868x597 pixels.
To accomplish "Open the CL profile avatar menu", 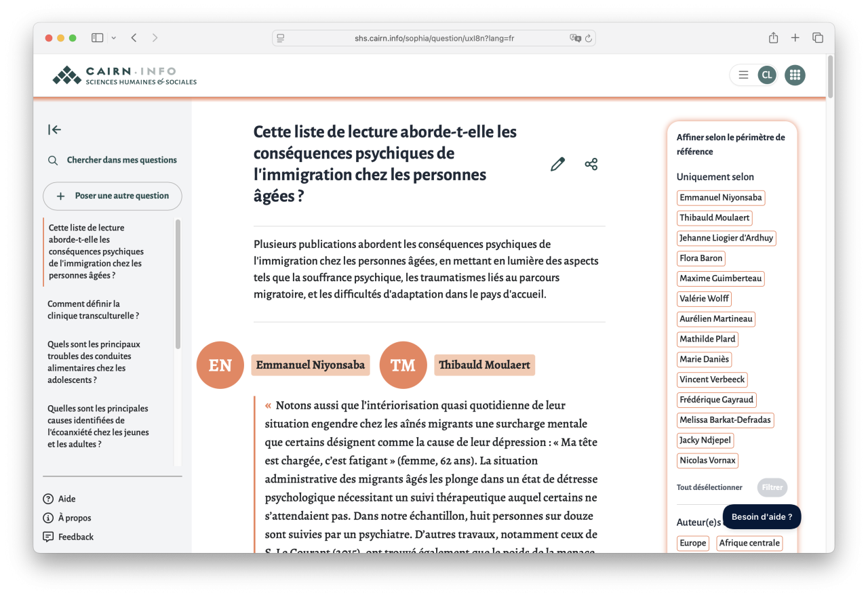I will pyautogui.click(x=767, y=75).
